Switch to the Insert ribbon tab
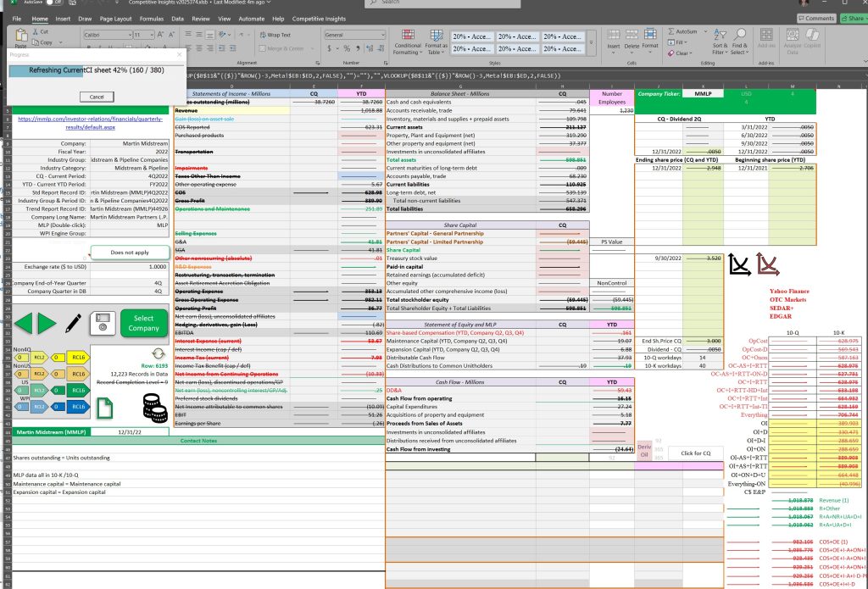The image size is (868, 589). pyautogui.click(x=63, y=19)
